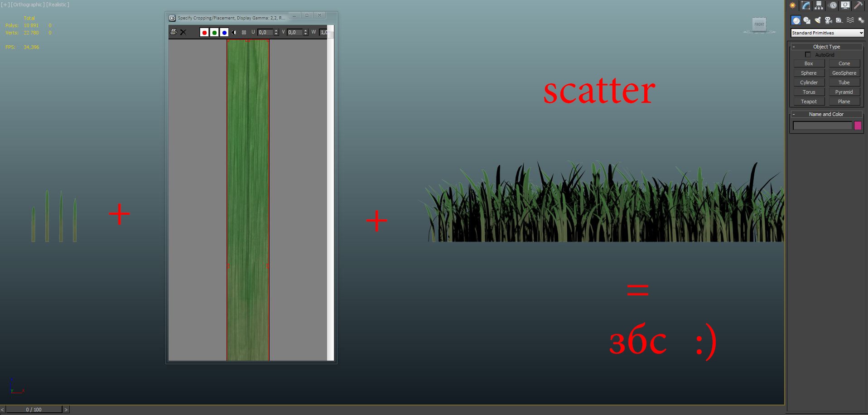Select the Lights category icon
The image size is (868, 415).
[818, 20]
